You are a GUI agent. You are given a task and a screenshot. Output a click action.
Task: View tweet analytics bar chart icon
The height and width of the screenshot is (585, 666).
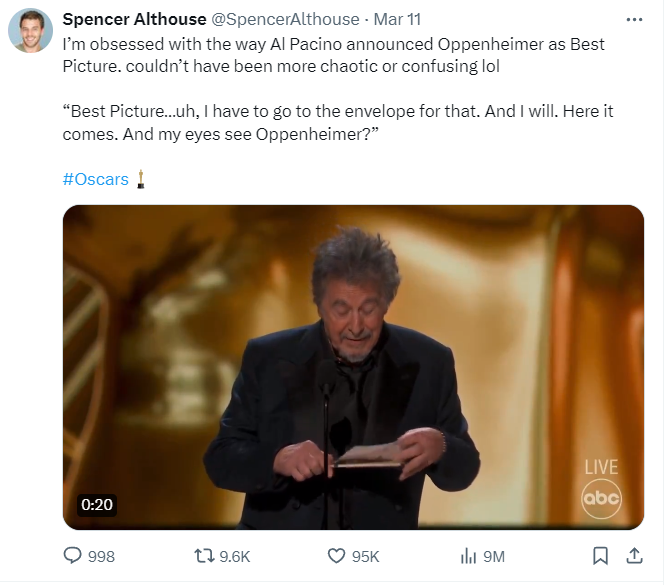(468, 556)
